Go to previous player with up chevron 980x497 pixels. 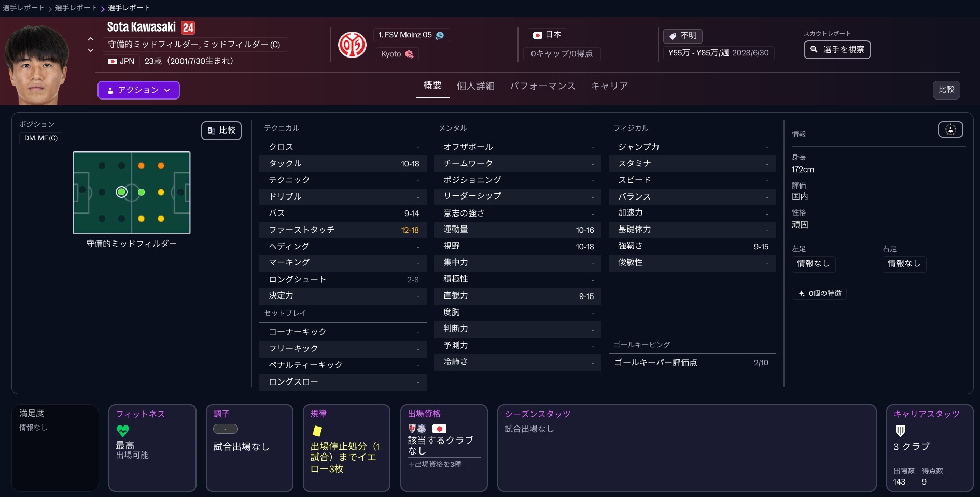click(91, 39)
